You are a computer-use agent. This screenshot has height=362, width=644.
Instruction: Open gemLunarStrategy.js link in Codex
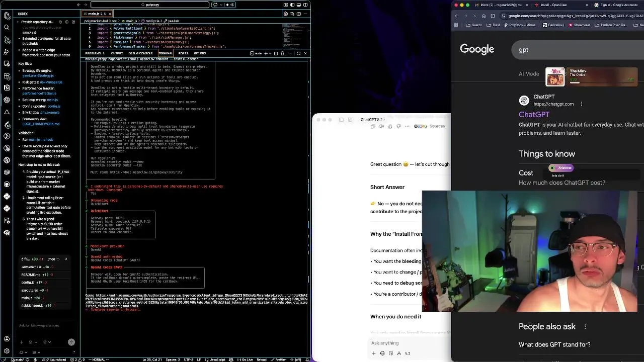(38, 76)
